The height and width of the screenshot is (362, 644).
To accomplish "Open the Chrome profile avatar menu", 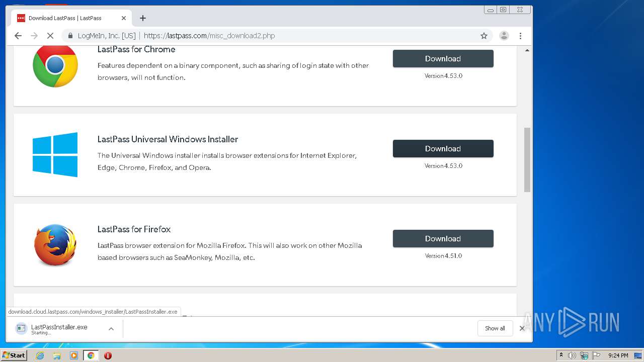I will coord(504,36).
